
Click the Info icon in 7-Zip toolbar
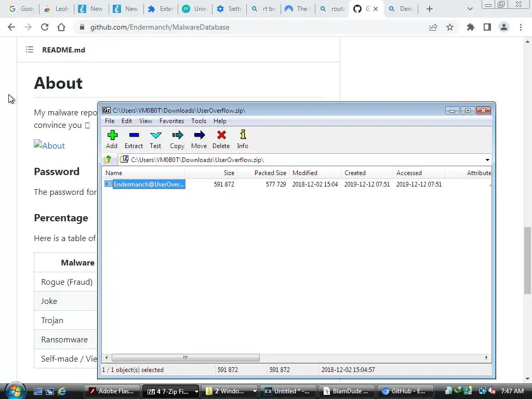click(x=243, y=135)
